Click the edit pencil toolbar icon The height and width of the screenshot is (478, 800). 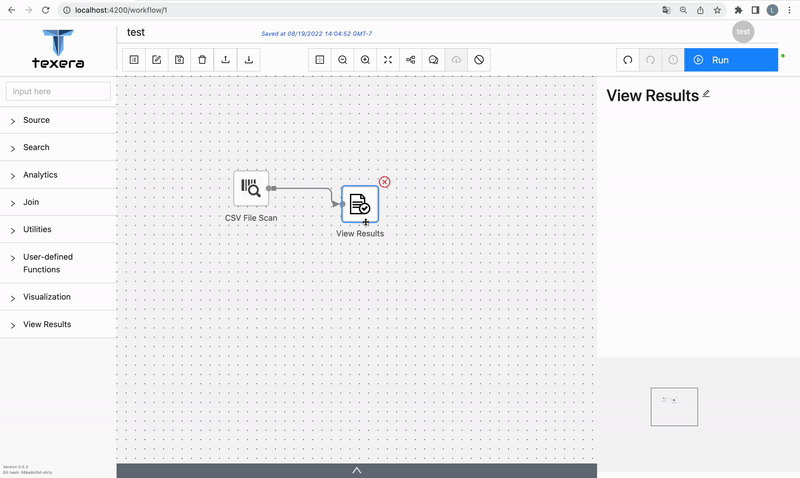pyautogui.click(x=157, y=60)
